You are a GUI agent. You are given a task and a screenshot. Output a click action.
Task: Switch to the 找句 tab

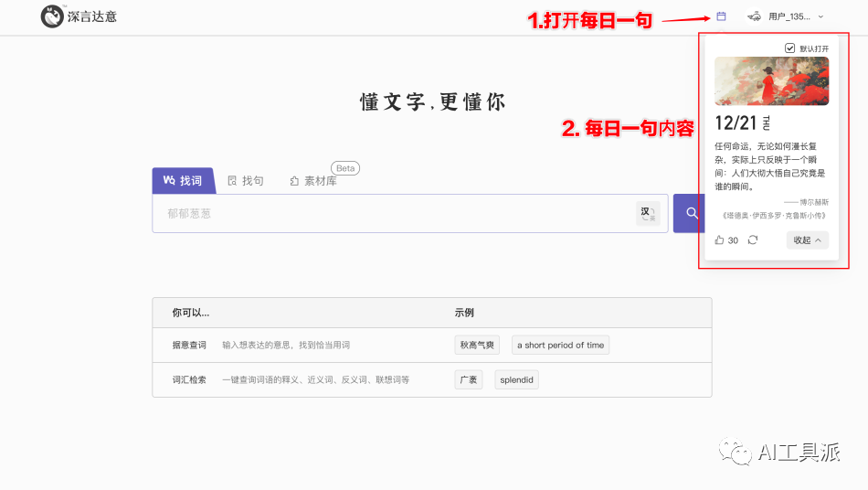coord(246,180)
